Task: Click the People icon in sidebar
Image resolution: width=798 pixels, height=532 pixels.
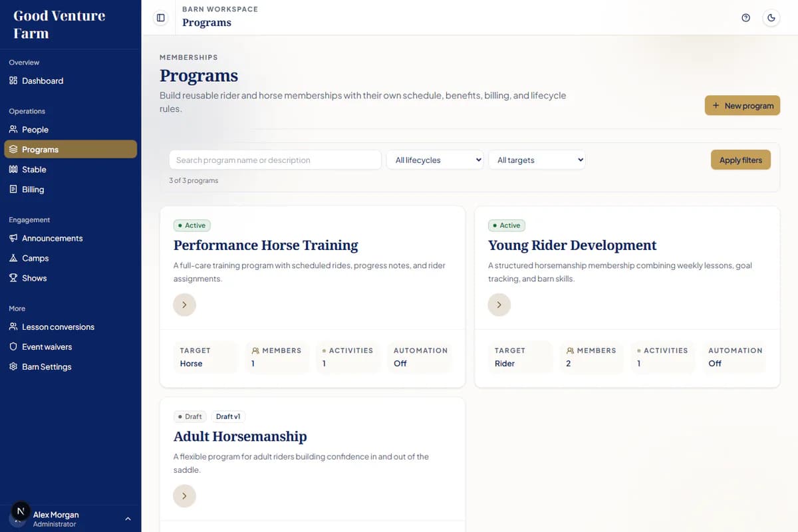Action: pyautogui.click(x=13, y=130)
